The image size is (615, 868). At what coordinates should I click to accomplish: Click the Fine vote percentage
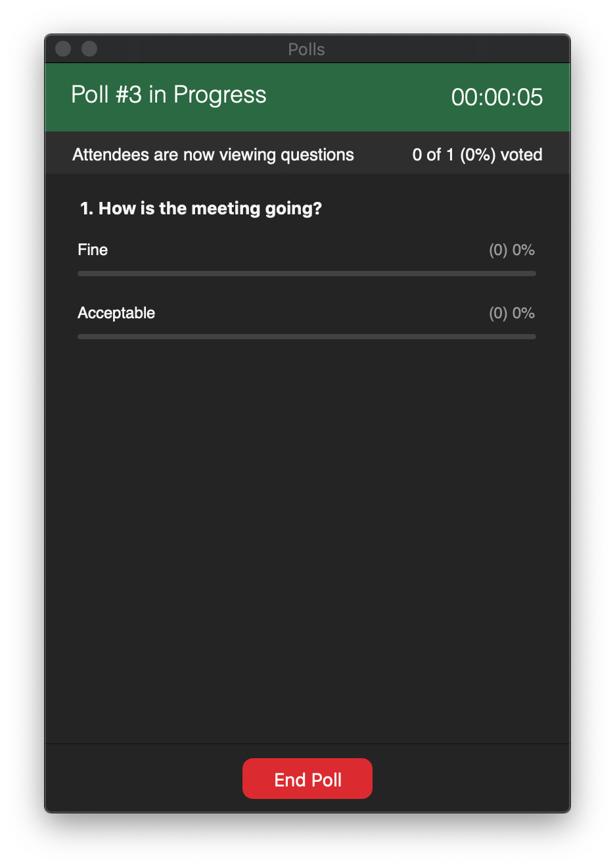click(512, 250)
